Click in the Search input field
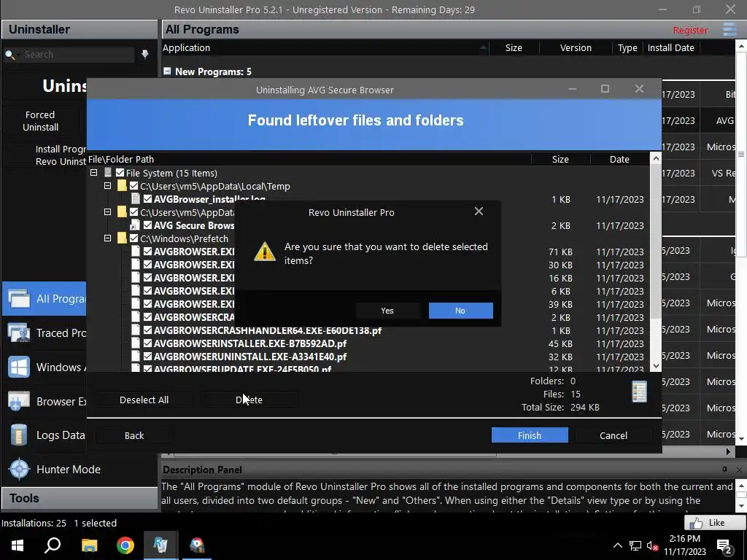Viewport: 747px width, 560px height. (x=77, y=54)
